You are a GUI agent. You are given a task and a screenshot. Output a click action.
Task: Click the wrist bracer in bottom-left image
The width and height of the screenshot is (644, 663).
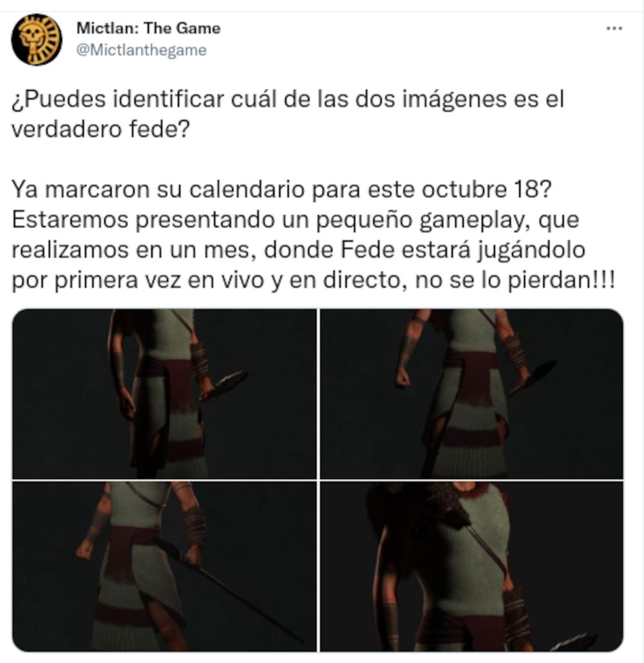click(x=194, y=526)
